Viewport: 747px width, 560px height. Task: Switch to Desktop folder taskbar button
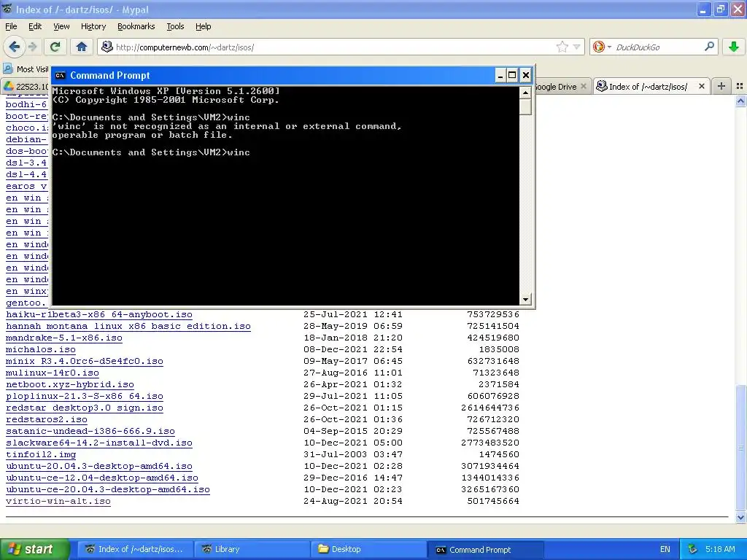pyautogui.click(x=368, y=550)
